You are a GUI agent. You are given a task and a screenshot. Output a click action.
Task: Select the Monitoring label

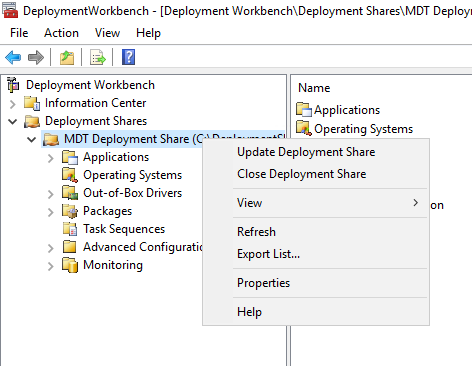pos(113,265)
